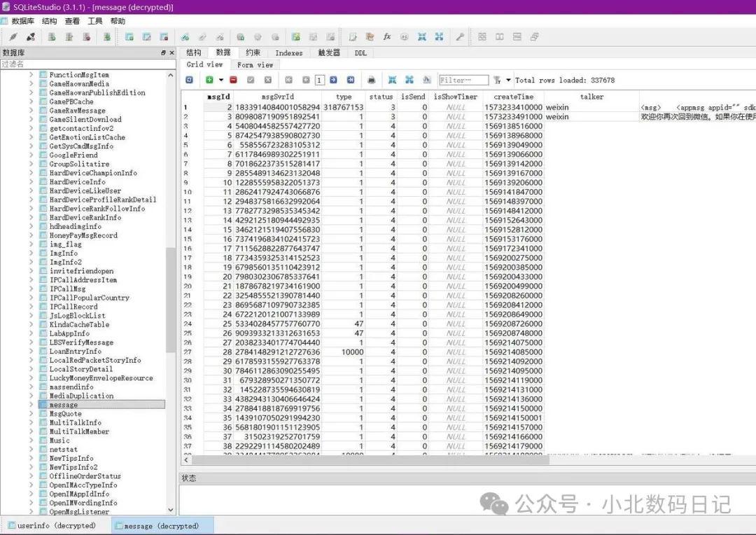Close the 数据库 panel
The height and width of the screenshot is (535, 756).
pos(171,53)
